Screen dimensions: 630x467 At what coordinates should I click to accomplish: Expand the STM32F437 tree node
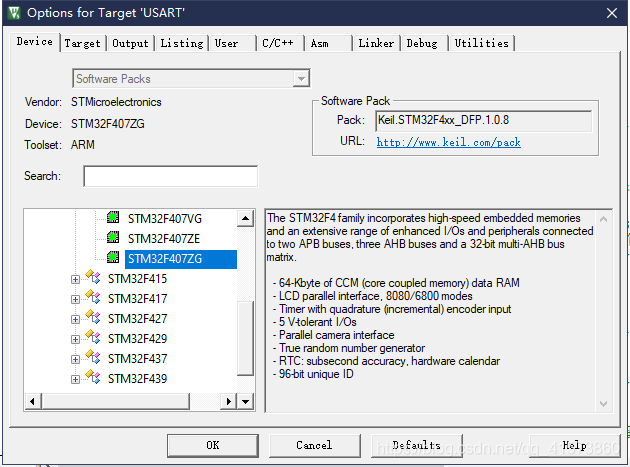pos(75,359)
